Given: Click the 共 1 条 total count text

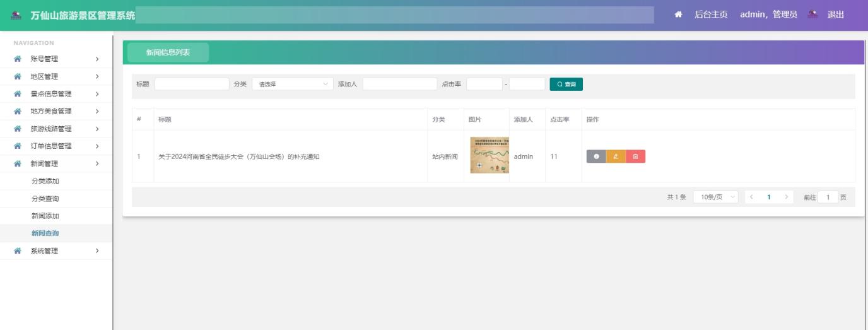Looking at the screenshot, I should pyautogui.click(x=676, y=197).
